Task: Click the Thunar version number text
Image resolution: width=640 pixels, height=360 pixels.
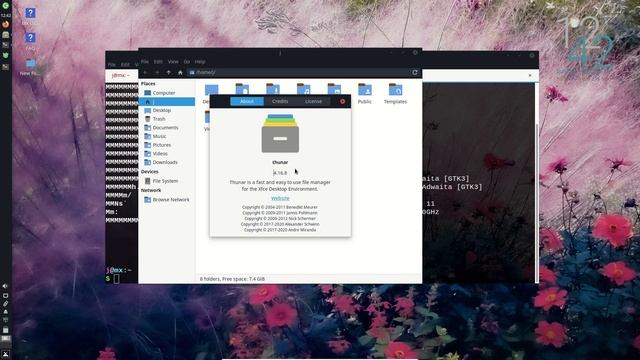Action: [x=280, y=173]
